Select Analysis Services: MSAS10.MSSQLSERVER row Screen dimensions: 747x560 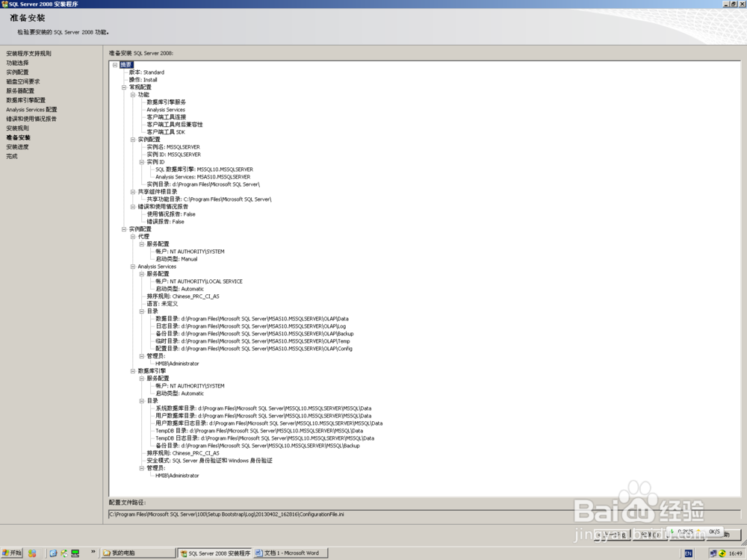click(x=203, y=177)
